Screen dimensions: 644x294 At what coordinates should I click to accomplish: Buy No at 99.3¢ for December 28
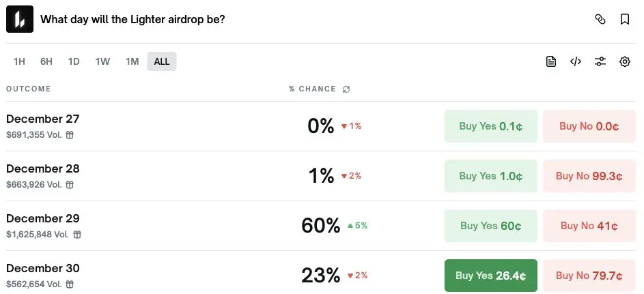point(589,176)
